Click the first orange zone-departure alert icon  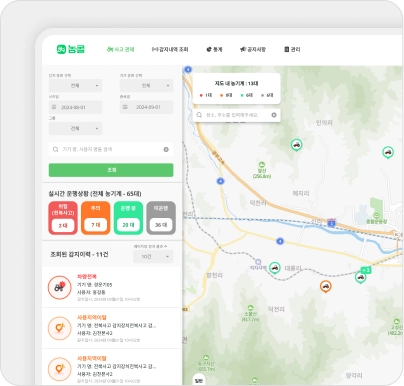click(x=59, y=328)
